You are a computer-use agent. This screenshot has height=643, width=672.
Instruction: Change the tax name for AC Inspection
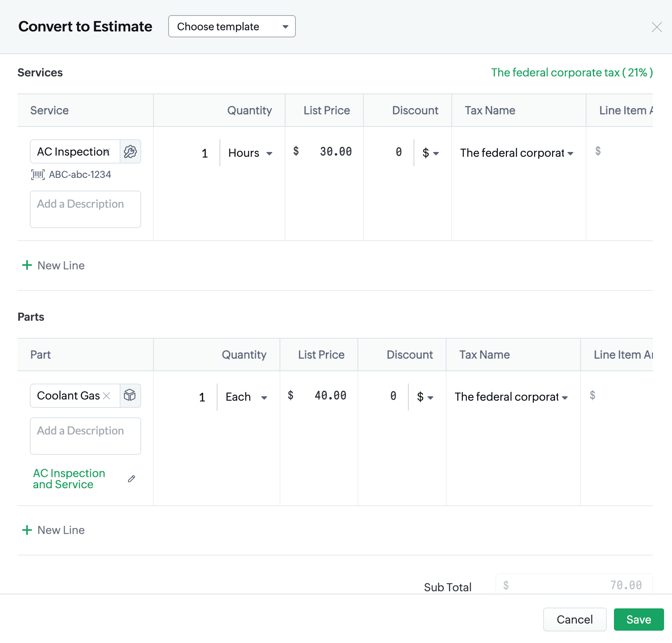(x=517, y=153)
